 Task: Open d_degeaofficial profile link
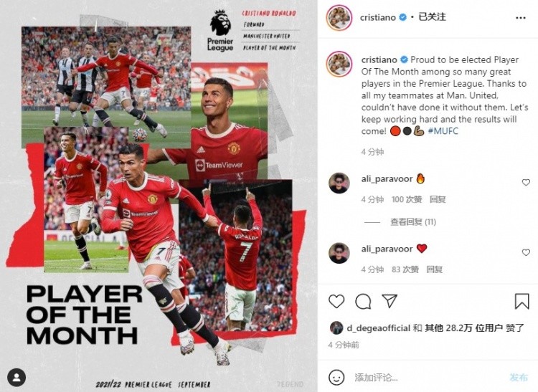[x=379, y=328]
